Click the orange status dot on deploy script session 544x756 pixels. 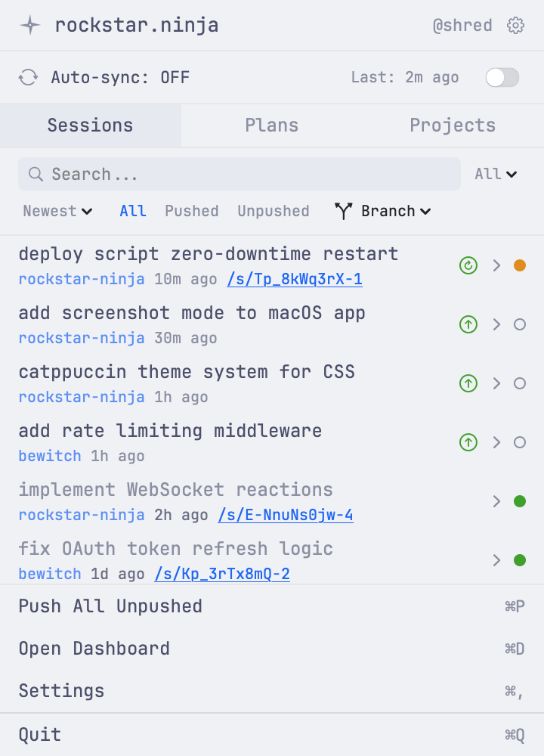(520, 265)
